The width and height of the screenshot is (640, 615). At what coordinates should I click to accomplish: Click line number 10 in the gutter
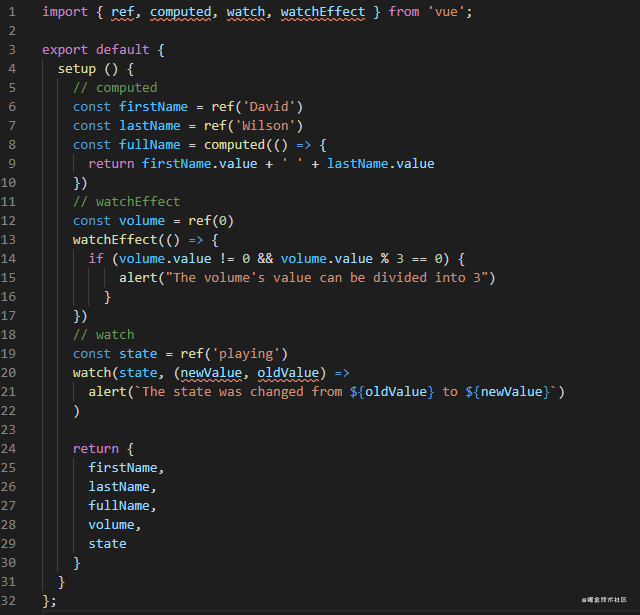coord(9,182)
